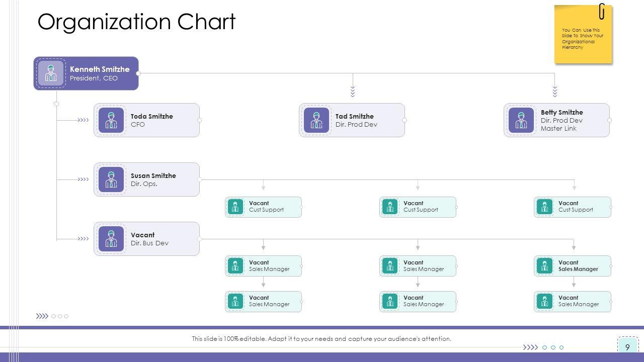Viewport: 644px width, 362px height.
Task: Select the Organization Chart title
Action: pos(136,22)
